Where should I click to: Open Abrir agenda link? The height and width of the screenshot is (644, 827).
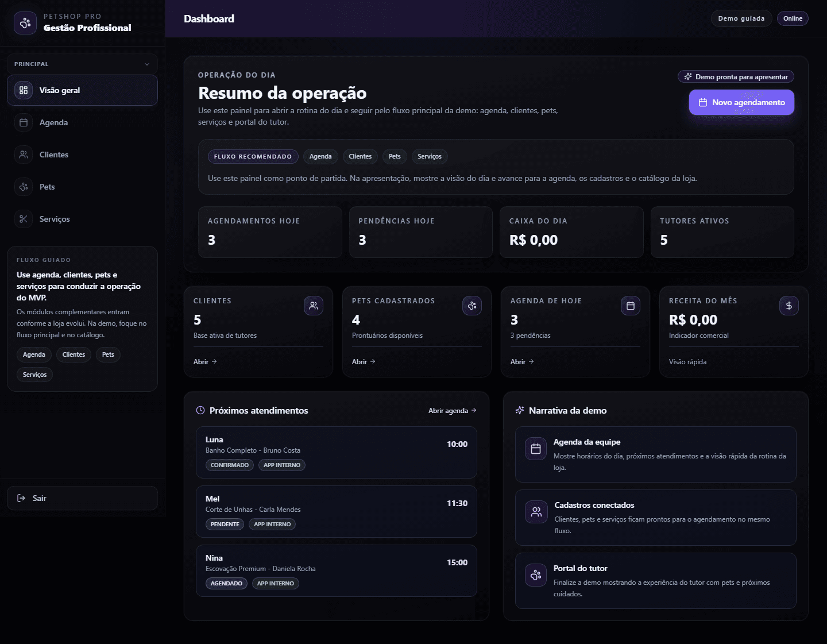[x=453, y=410]
